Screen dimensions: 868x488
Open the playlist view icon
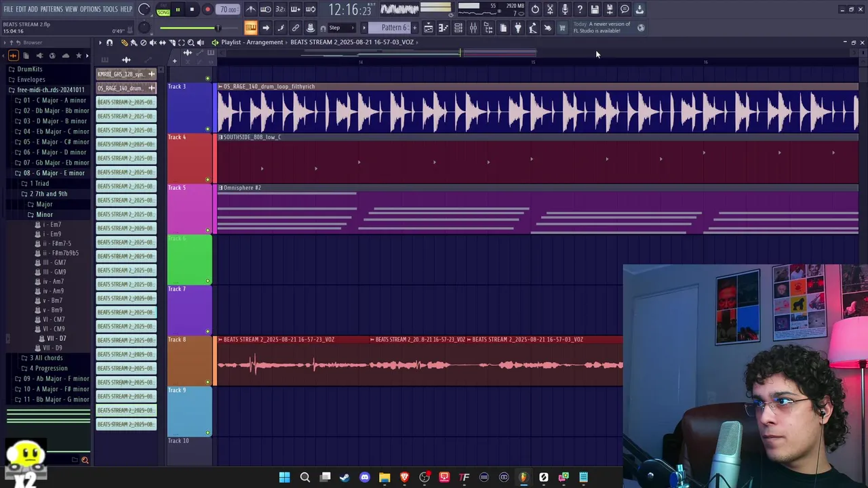pos(429,28)
